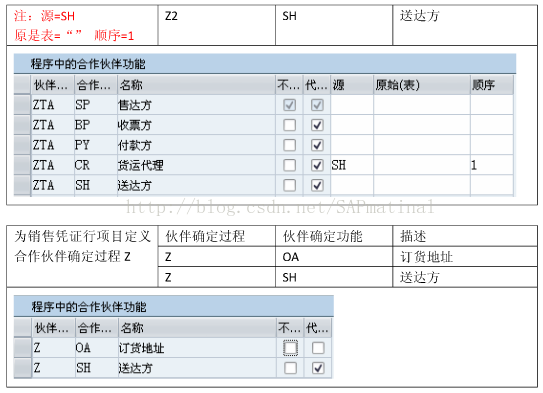
Task: Click the 订货地址 name cell in lower grid
Action: [197, 348]
